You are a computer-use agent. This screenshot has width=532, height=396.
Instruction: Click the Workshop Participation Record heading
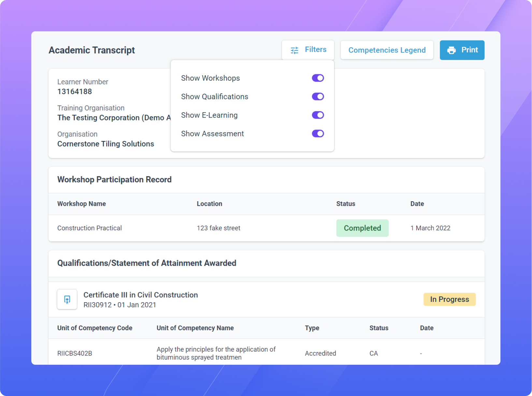coord(114,179)
